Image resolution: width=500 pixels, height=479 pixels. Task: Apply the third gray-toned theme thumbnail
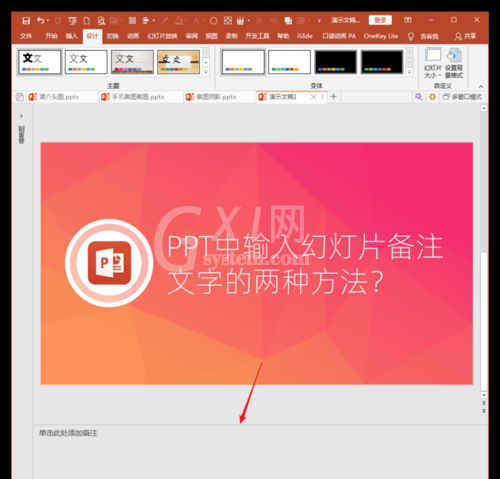coord(132,62)
